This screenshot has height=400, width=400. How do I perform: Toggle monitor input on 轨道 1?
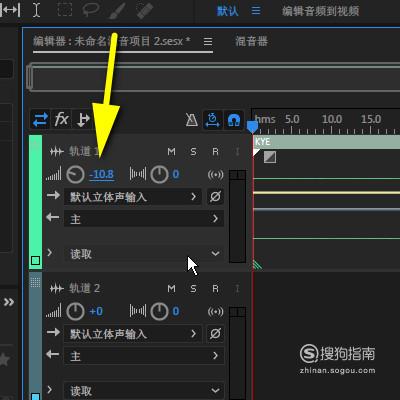click(237, 152)
